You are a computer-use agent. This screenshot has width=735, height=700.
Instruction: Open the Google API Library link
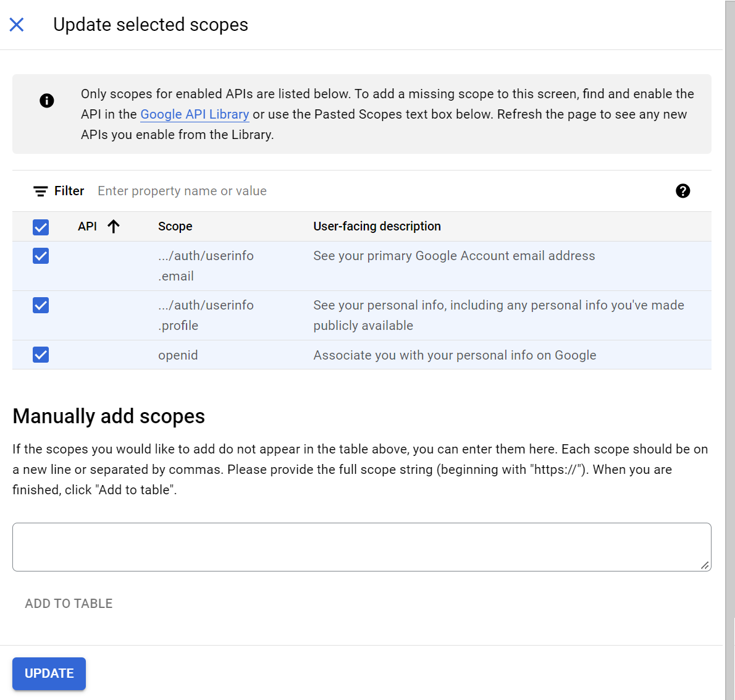(195, 114)
